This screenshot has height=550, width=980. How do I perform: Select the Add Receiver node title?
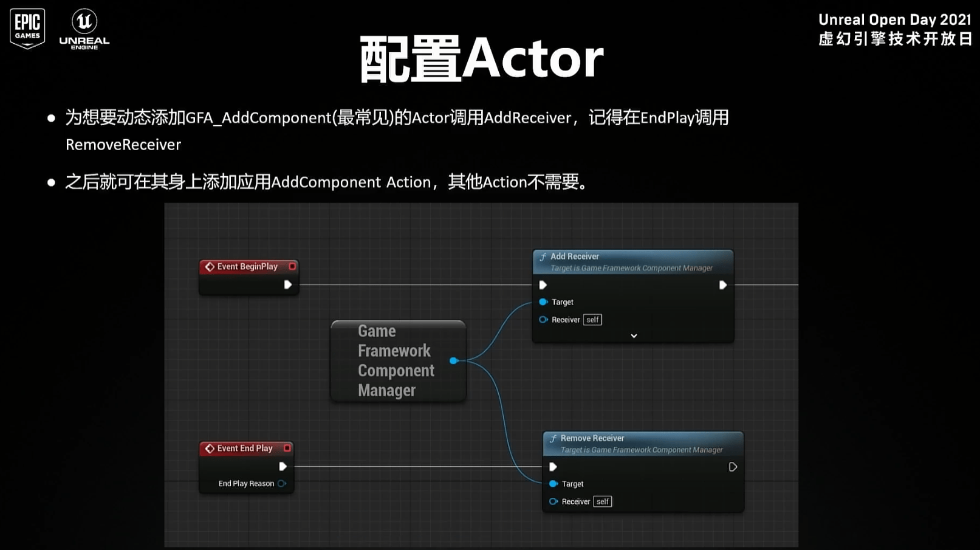tap(575, 256)
